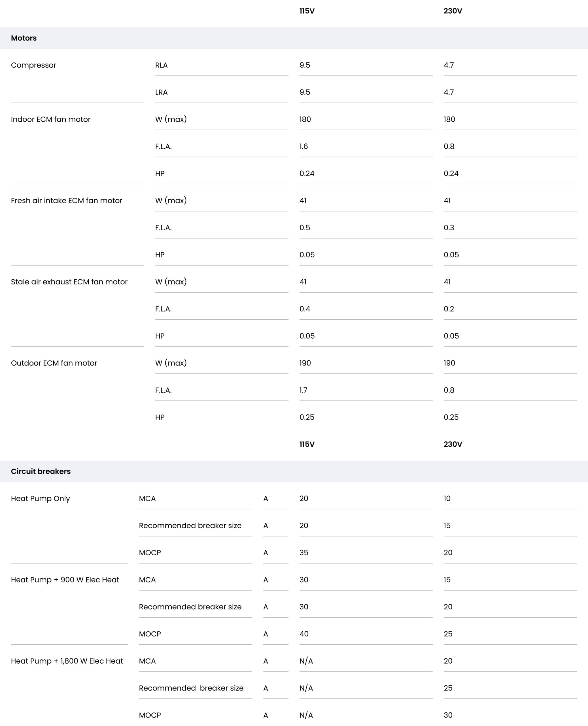
Task: Select Heat Pump + 900 W Elec Heat label
Action: click(65, 580)
